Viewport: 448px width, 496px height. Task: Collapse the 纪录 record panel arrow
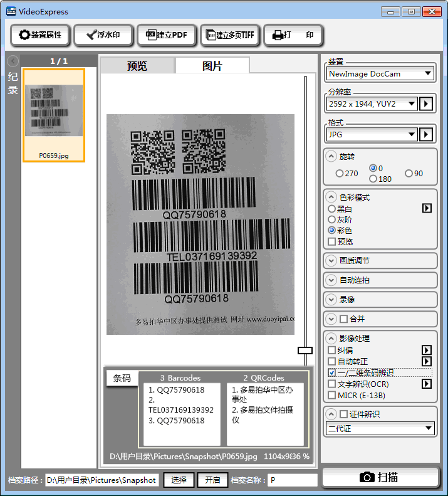13,61
